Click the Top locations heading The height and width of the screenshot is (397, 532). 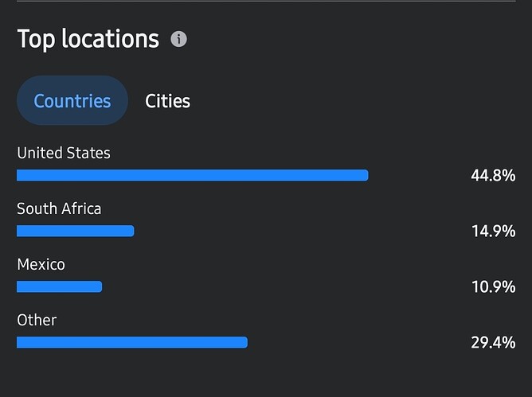coord(88,39)
